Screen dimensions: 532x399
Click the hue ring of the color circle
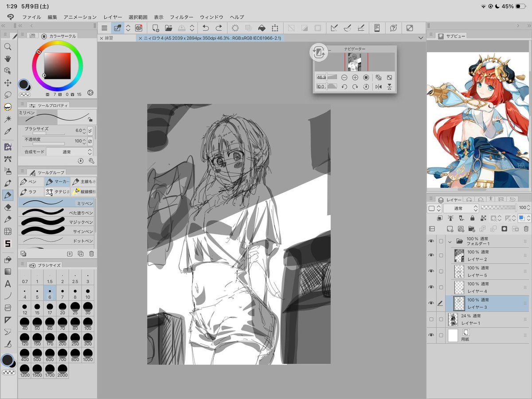coord(57,43)
